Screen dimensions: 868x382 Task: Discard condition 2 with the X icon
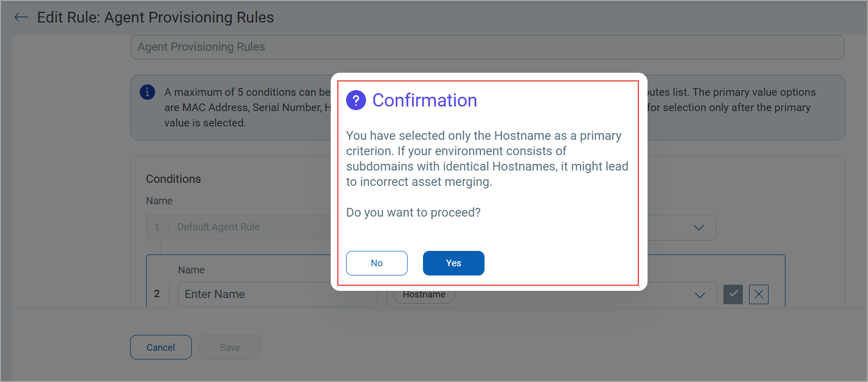(759, 294)
